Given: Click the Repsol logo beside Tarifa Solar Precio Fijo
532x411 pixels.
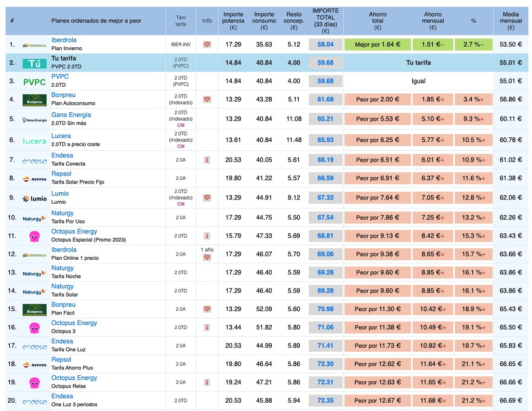Looking at the screenshot, I should pyautogui.click(x=34, y=179).
